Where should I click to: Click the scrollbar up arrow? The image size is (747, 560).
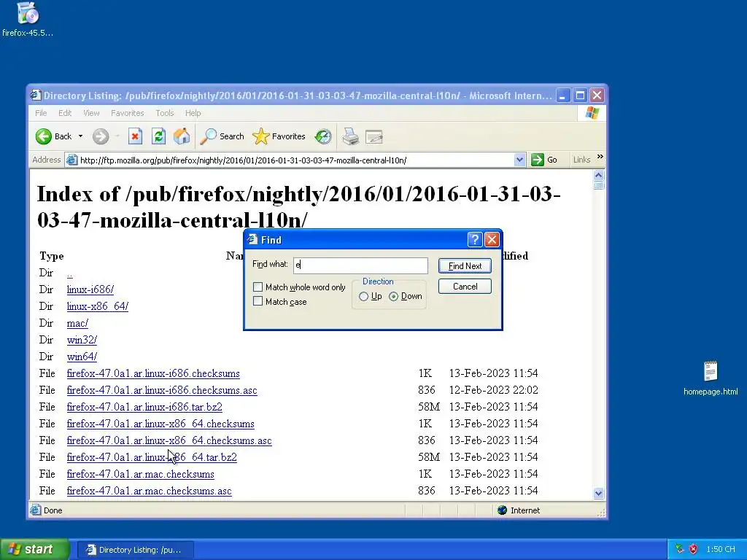click(x=599, y=175)
